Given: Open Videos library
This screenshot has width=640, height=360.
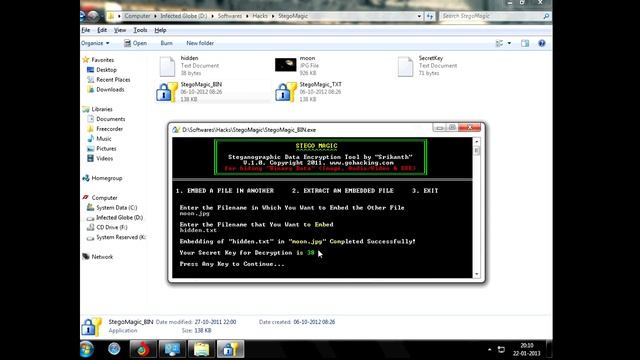Looking at the screenshot, I should [104, 158].
